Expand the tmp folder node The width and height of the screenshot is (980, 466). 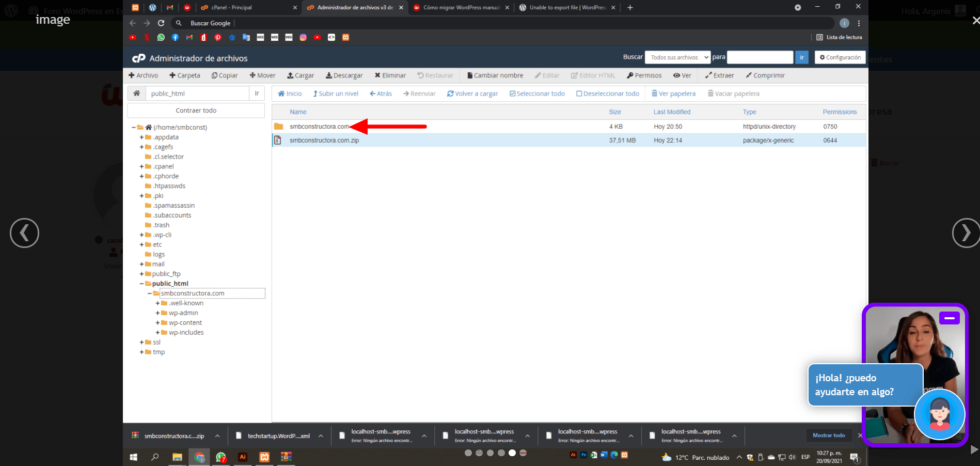142,352
